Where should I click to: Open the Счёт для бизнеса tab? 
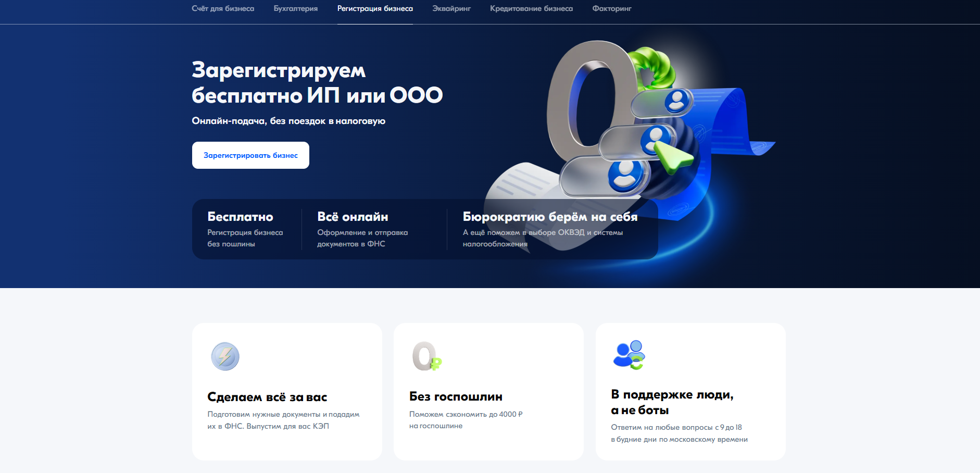(223, 9)
